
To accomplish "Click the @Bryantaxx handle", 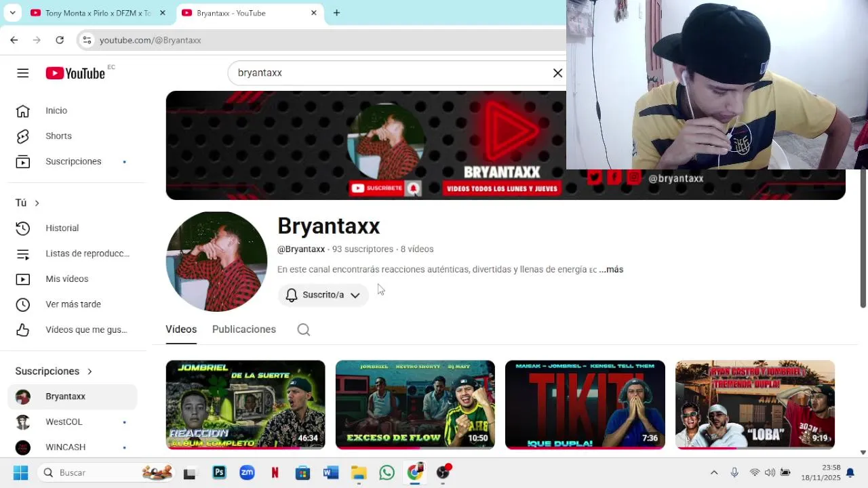I will 301,249.
